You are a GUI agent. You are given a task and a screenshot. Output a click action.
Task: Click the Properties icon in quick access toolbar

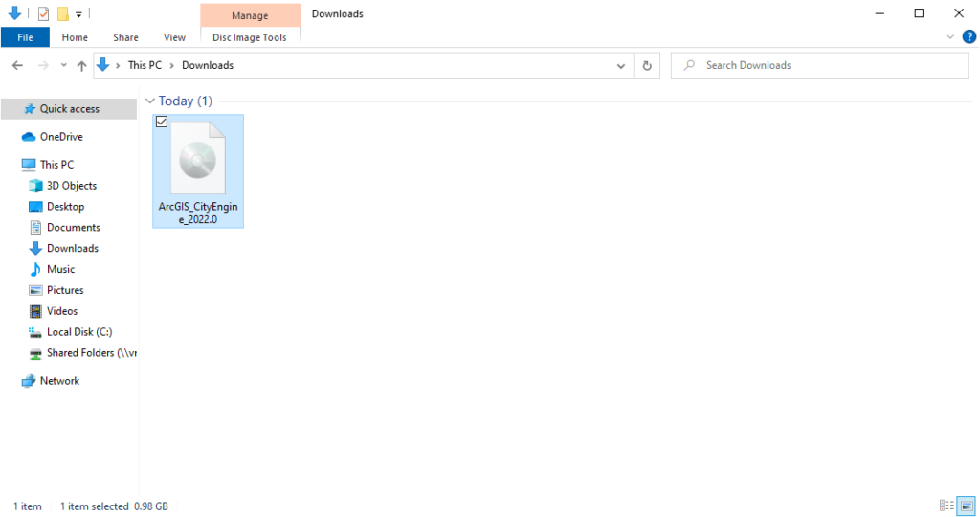coord(43,13)
